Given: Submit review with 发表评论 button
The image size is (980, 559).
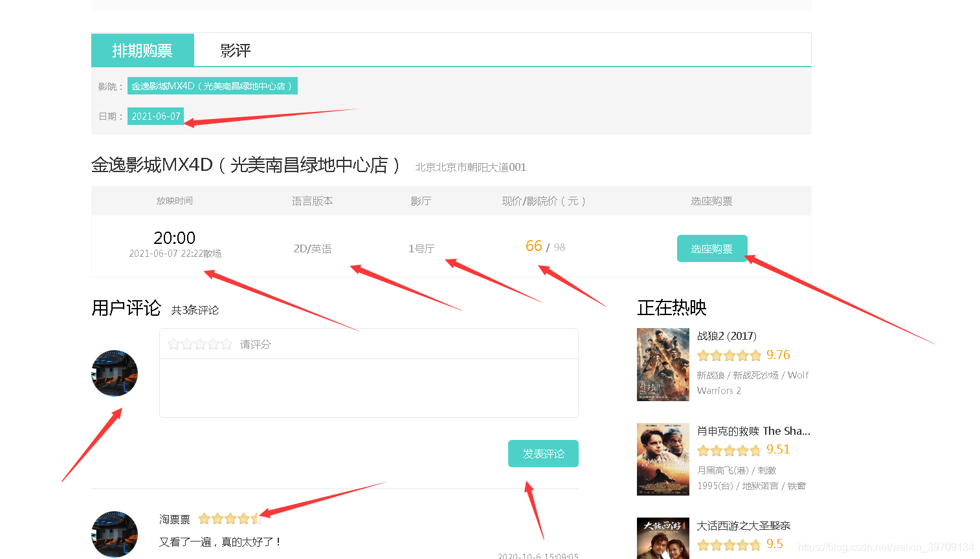Looking at the screenshot, I should click(x=543, y=454).
